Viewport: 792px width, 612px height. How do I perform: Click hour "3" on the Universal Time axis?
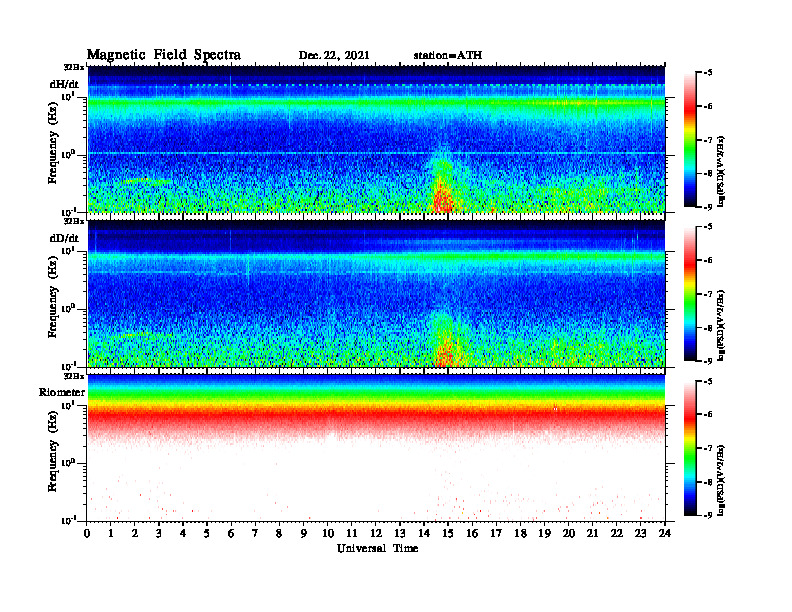[159, 534]
